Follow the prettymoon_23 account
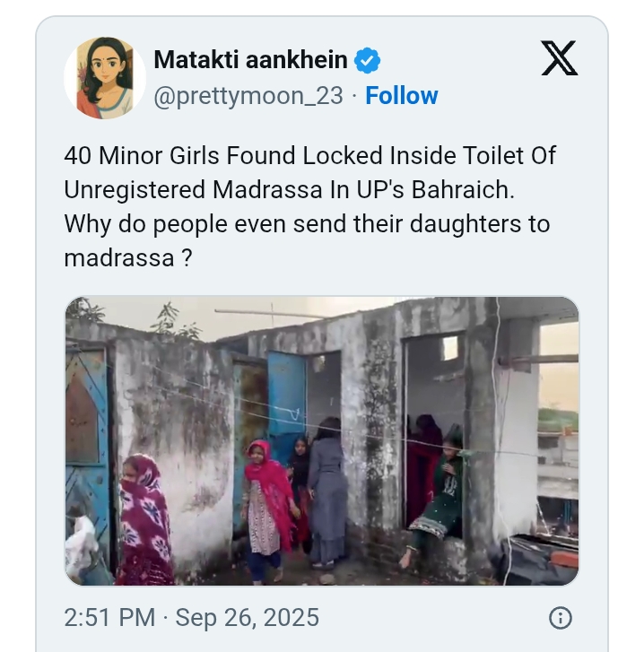This screenshot has width=644, height=652. coord(402,96)
